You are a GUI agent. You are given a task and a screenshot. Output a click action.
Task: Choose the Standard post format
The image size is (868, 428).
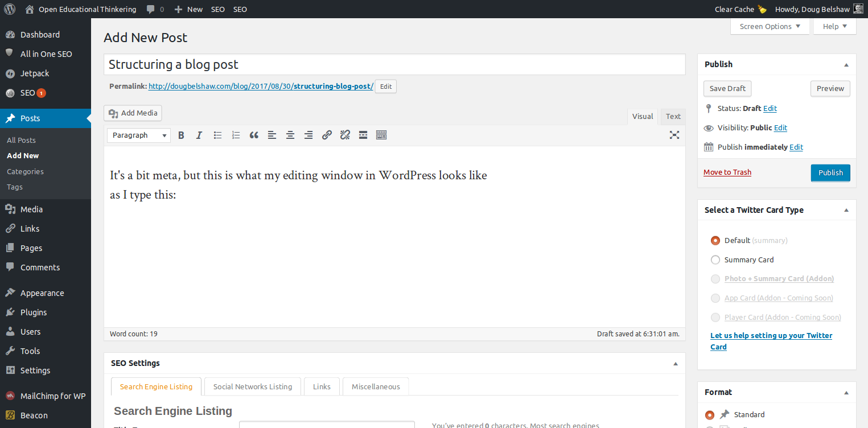pos(709,414)
